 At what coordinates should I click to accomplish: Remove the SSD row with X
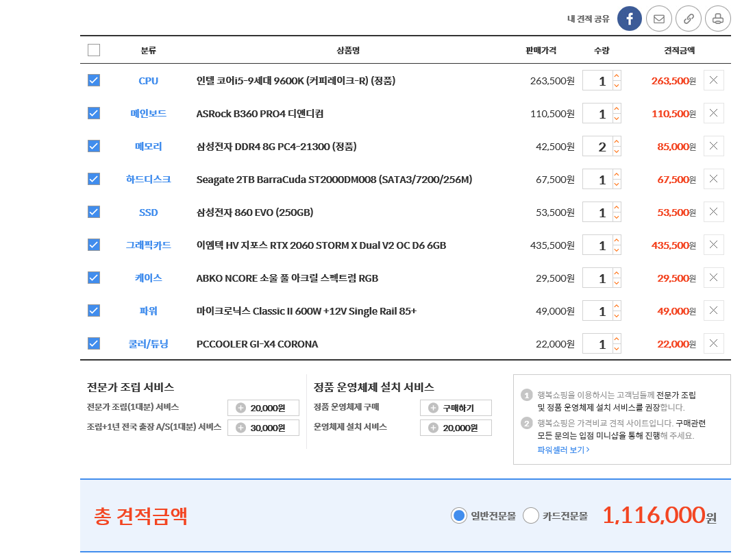[x=713, y=212]
